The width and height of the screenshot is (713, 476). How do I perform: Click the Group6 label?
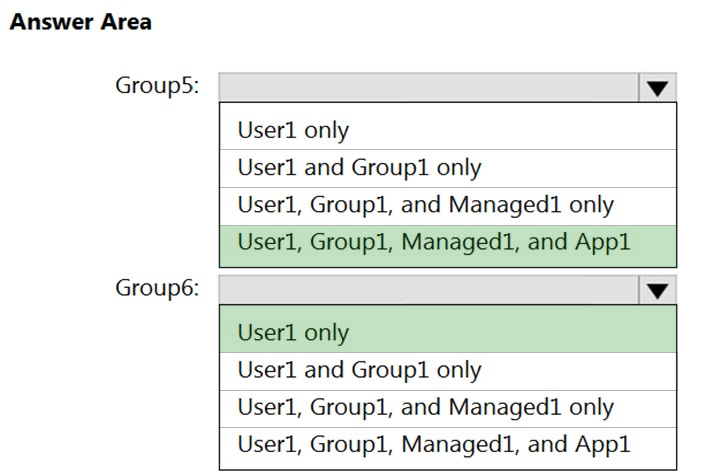tap(157, 288)
